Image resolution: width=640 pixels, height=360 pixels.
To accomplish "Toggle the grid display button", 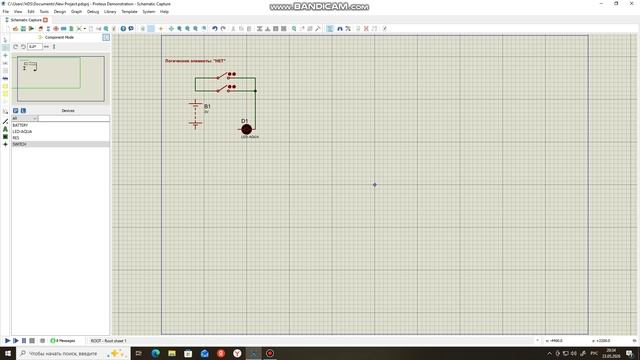I will [151, 29].
